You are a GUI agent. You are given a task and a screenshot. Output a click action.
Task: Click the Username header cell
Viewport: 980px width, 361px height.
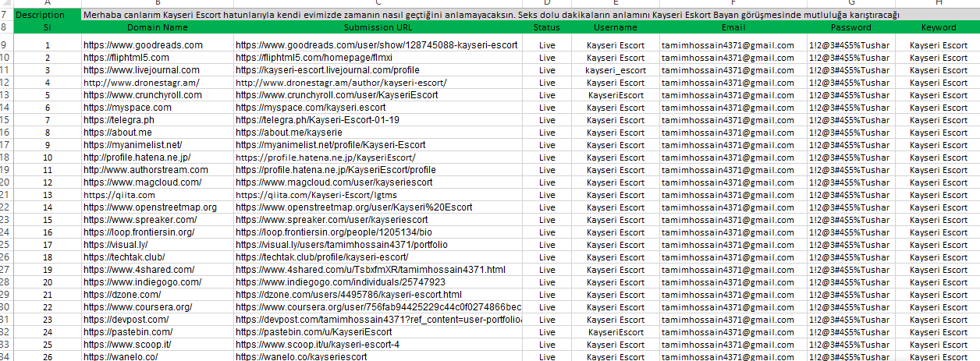[616, 27]
